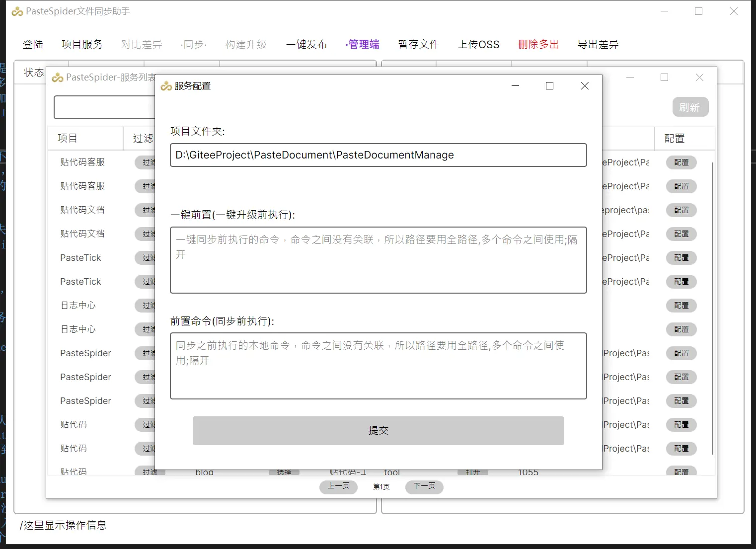This screenshot has width=756, height=549.
Task: Minimize the 服务配置 dialog
Action: tap(515, 86)
